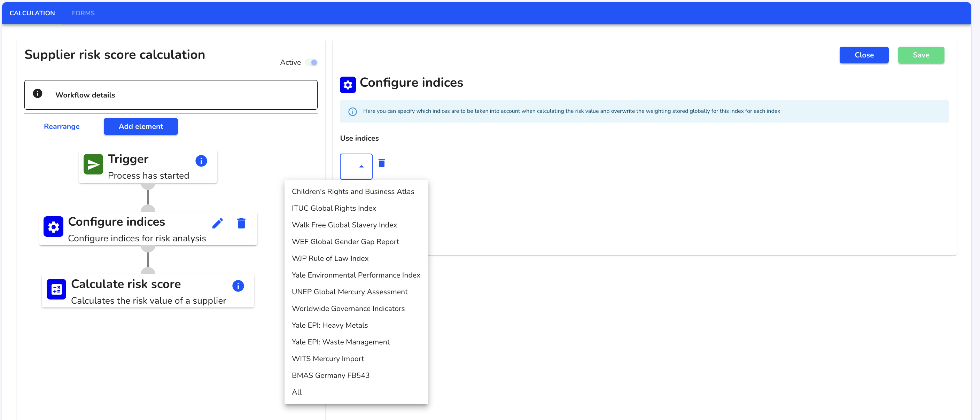This screenshot has height=420, width=980.
Task: Choose Yale Environmental Performance Index
Action: pyautogui.click(x=356, y=275)
